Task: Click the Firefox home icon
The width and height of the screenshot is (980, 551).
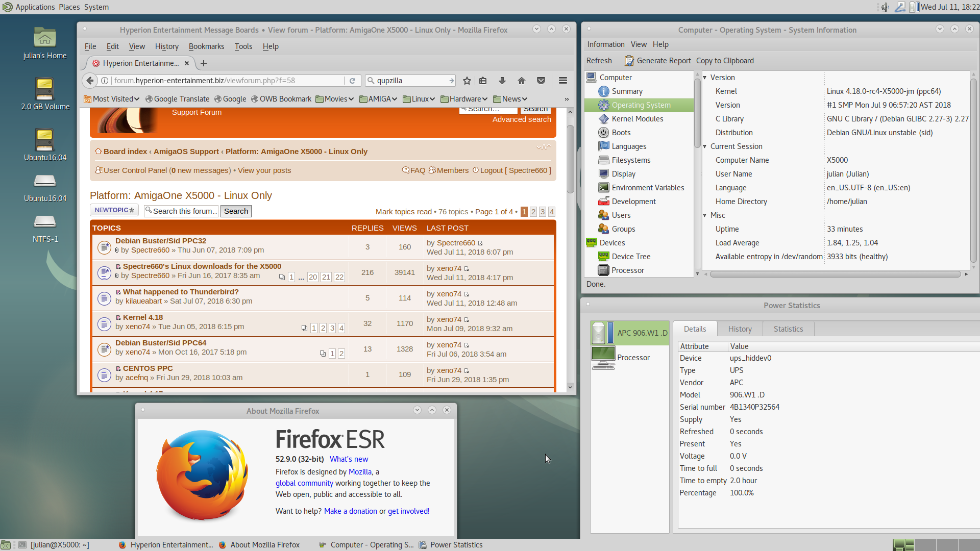Action: 521,81
